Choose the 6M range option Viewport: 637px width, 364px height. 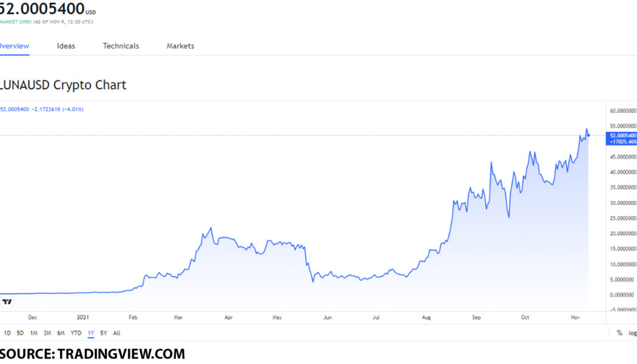coord(61,333)
